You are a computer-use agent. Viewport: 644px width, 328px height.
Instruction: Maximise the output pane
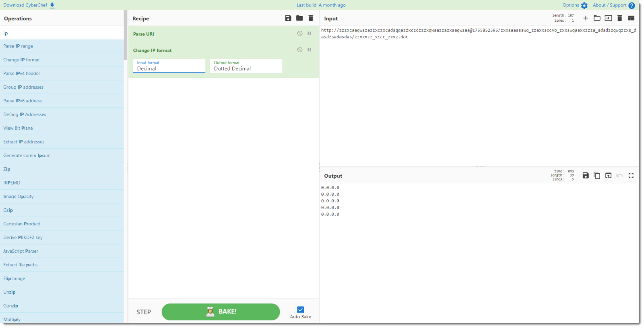point(631,175)
